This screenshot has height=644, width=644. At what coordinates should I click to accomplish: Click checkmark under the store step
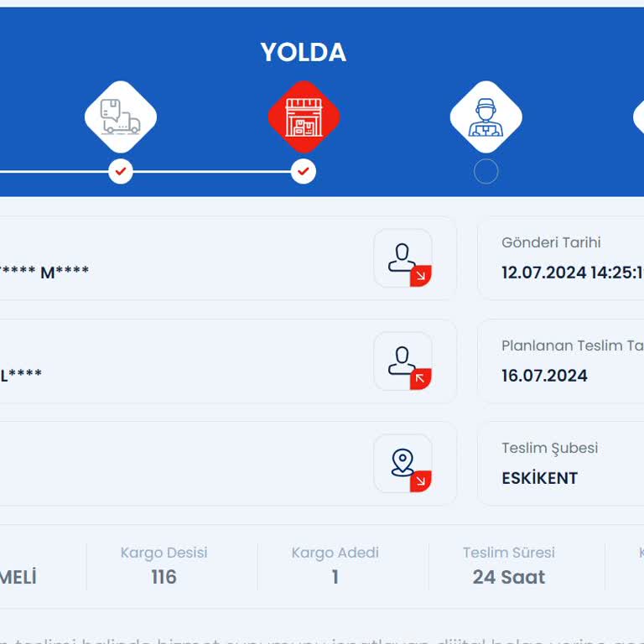[304, 172]
